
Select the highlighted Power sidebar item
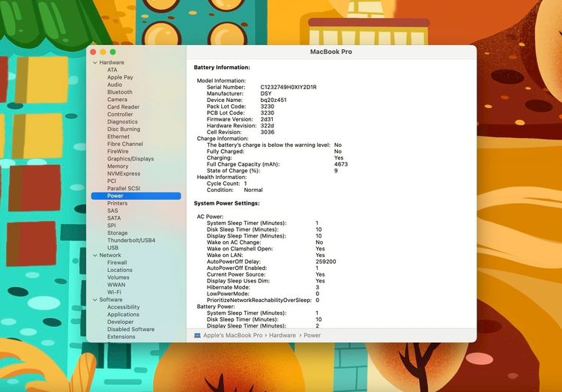[x=115, y=196]
